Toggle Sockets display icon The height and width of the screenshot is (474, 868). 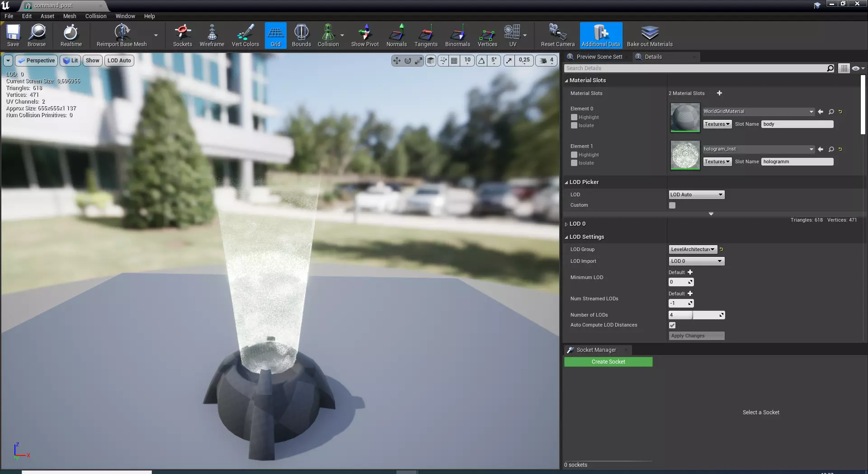click(183, 35)
